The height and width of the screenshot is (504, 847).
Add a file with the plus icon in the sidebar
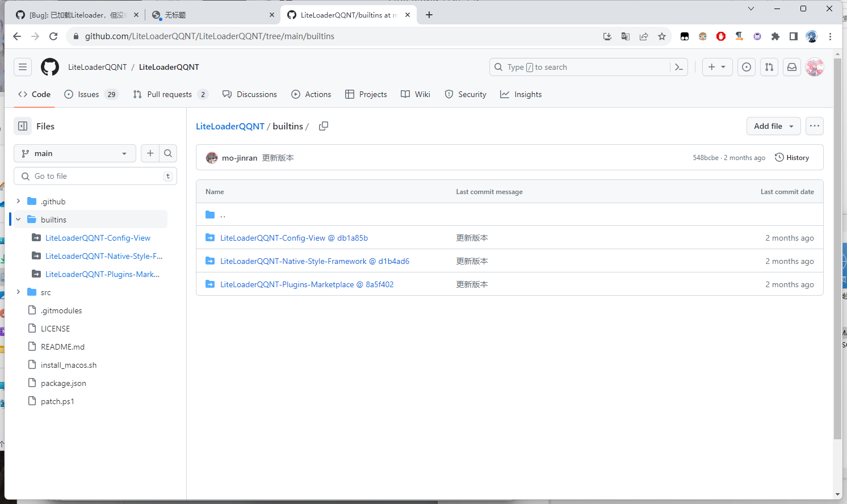click(150, 153)
